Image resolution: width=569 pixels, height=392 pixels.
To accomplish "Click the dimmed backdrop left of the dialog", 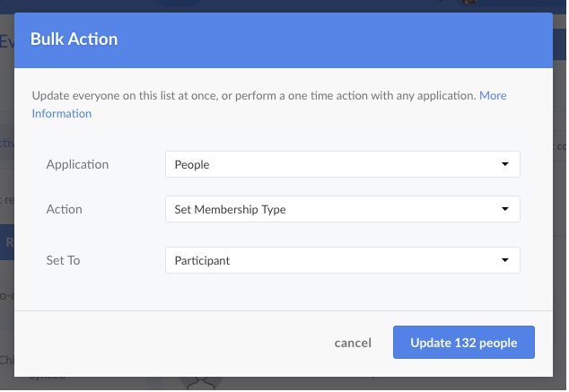I will tap(6, 224).
